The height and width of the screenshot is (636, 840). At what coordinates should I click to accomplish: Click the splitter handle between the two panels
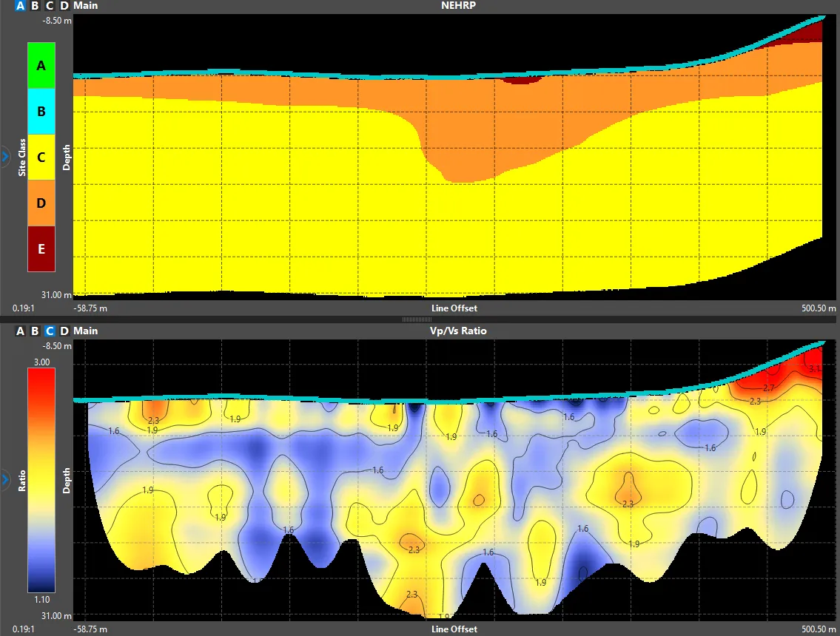(417, 319)
